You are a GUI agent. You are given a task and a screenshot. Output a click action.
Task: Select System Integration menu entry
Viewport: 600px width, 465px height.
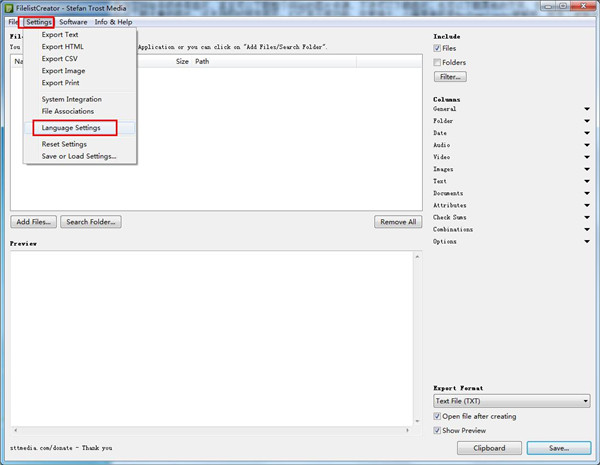click(72, 99)
